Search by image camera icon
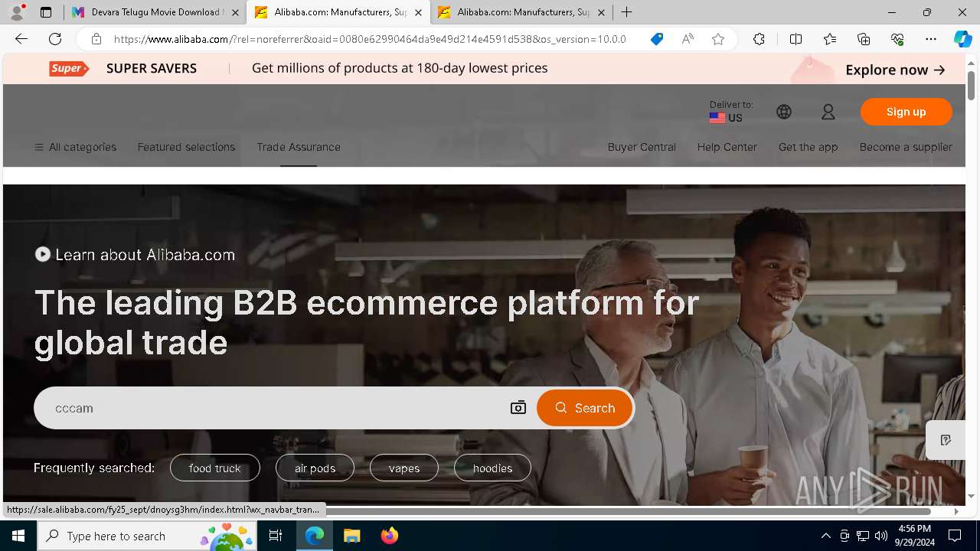Screen dimensions: 980x551 [x=518, y=408]
